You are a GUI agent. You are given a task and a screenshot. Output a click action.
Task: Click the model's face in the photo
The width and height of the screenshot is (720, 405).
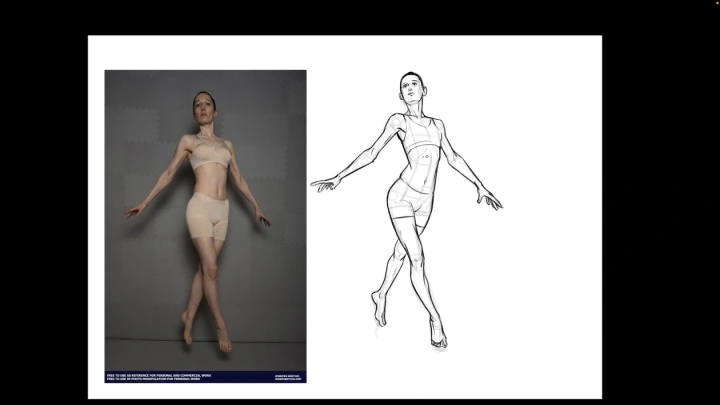(x=205, y=105)
